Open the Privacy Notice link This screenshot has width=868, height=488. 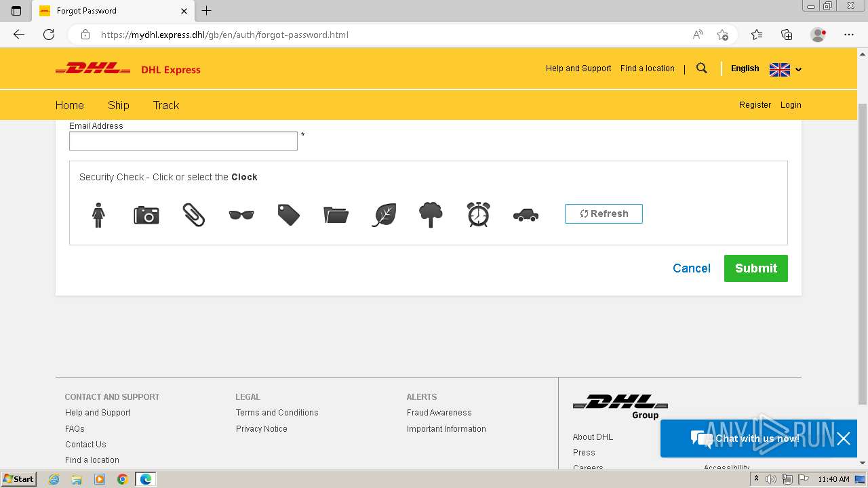click(262, 429)
